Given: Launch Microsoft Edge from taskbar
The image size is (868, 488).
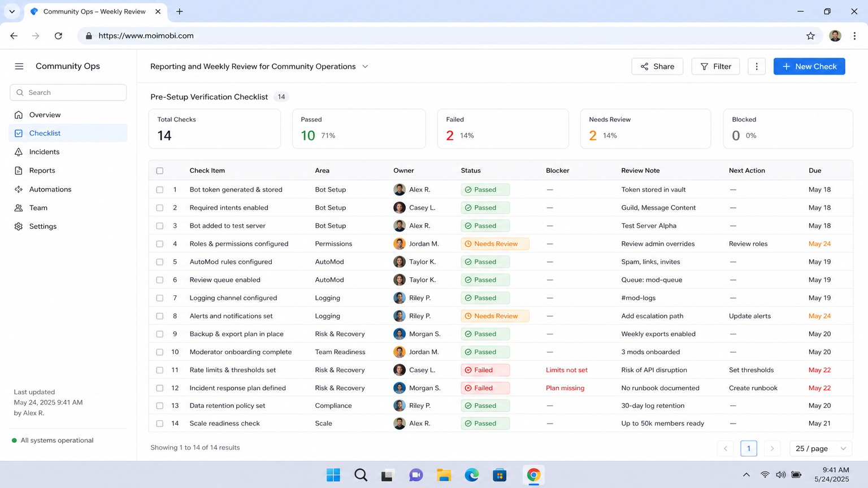Looking at the screenshot, I should tap(472, 475).
